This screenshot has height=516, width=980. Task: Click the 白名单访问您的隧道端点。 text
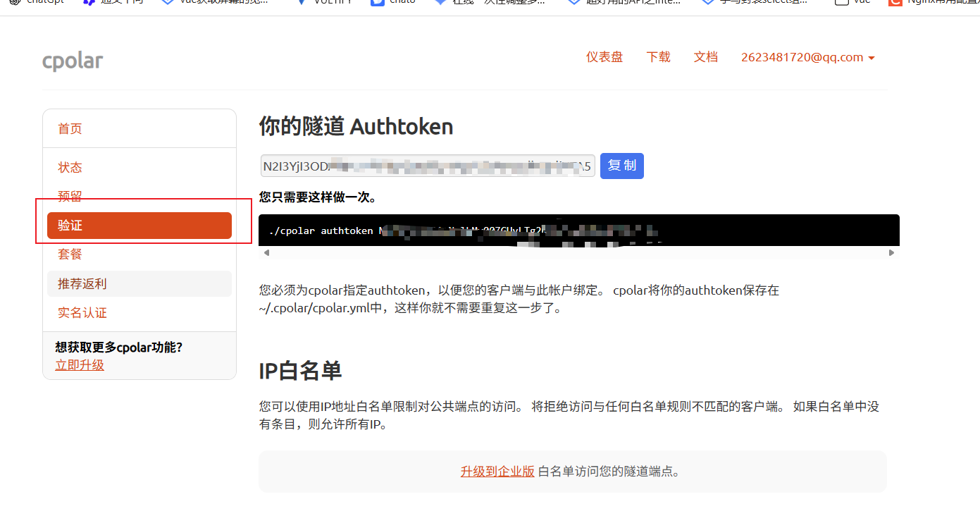609,472
